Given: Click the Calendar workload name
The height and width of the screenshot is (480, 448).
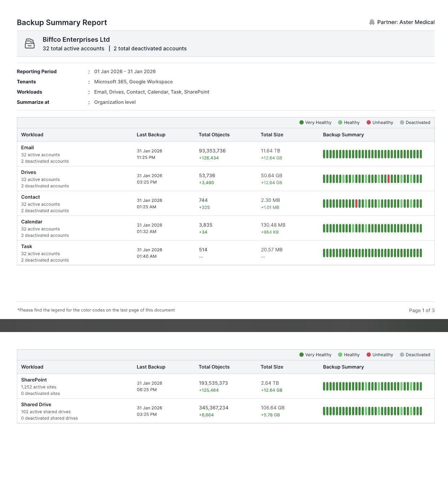Looking at the screenshot, I should [32, 222].
